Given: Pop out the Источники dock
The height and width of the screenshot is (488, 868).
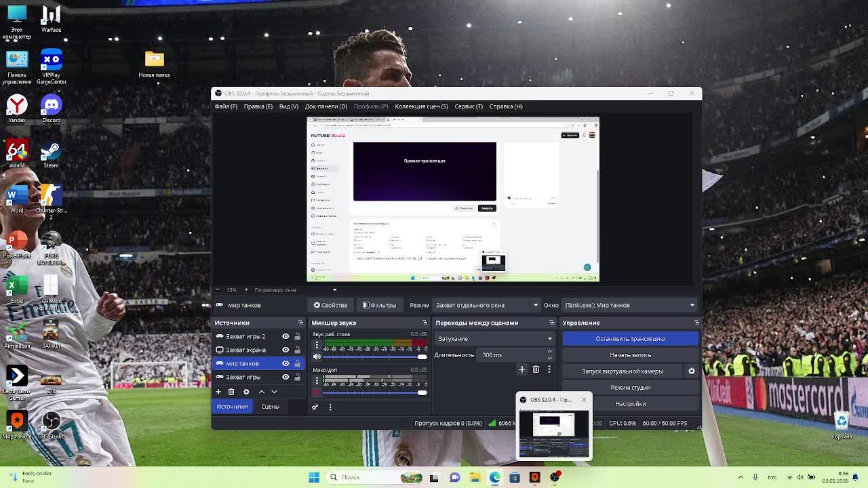Looking at the screenshot, I should pos(300,323).
